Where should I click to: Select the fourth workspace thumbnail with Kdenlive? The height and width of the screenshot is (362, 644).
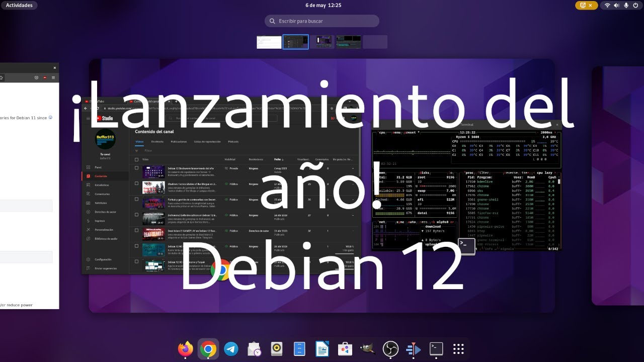[349, 42]
